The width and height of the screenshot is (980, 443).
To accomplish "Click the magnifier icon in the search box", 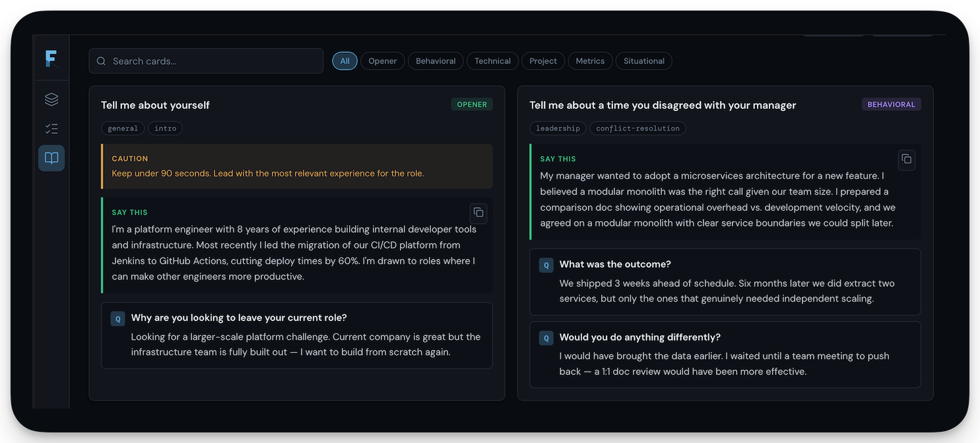I will (102, 61).
